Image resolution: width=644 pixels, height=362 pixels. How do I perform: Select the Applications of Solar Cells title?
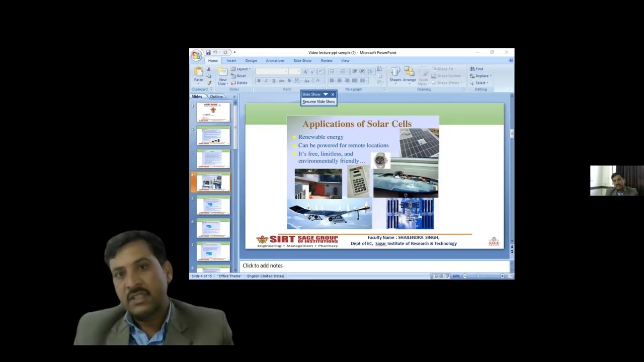[x=357, y=124]
